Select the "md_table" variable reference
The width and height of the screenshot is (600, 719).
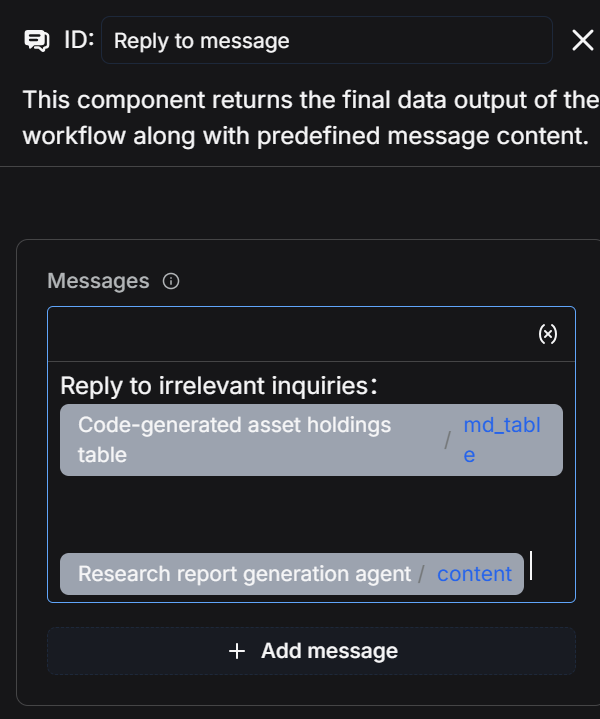(501, 439)
